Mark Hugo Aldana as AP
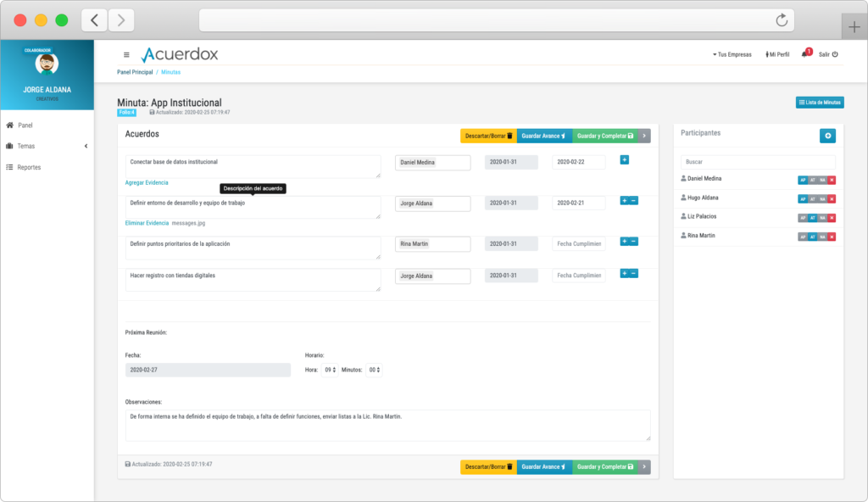Image resolution: width=868 pixels, height=502 pixels. pos(803,198)
